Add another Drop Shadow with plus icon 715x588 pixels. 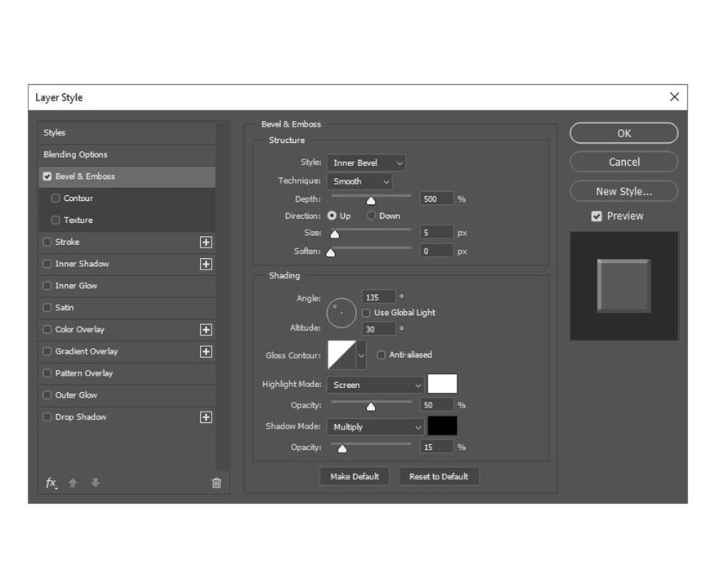click(x=206, y=417)
